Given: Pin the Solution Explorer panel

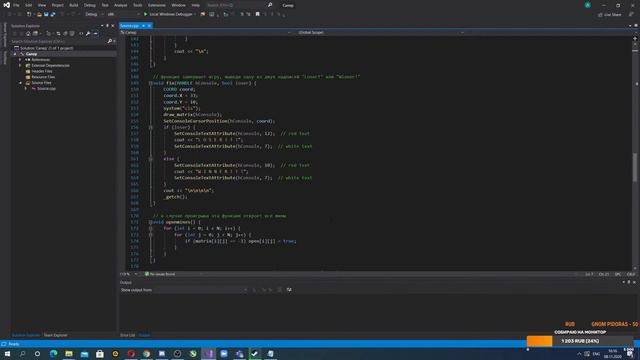Looking at the screenshot, I should tap(107, 26).
